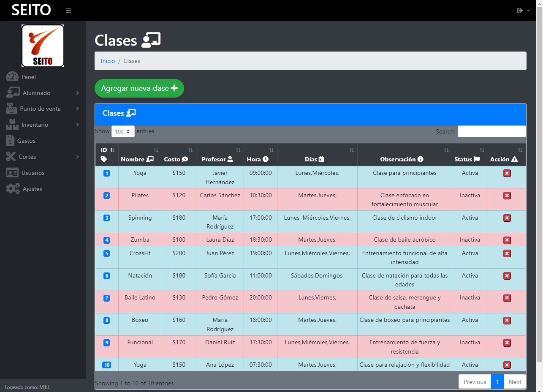
Task: Click the SEITO karate logo image
Action: tap(43, 46)
